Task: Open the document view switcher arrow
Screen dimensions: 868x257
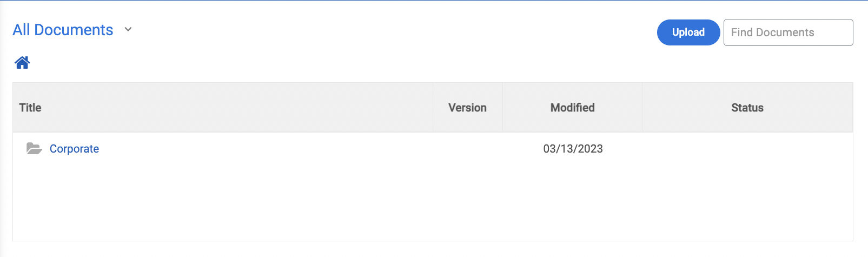Action: pyautogui.click(x=128, y=30)
